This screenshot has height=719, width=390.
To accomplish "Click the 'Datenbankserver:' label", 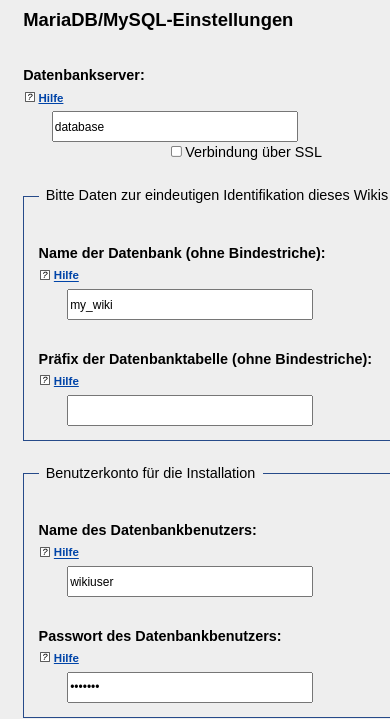I will (84, 75).
